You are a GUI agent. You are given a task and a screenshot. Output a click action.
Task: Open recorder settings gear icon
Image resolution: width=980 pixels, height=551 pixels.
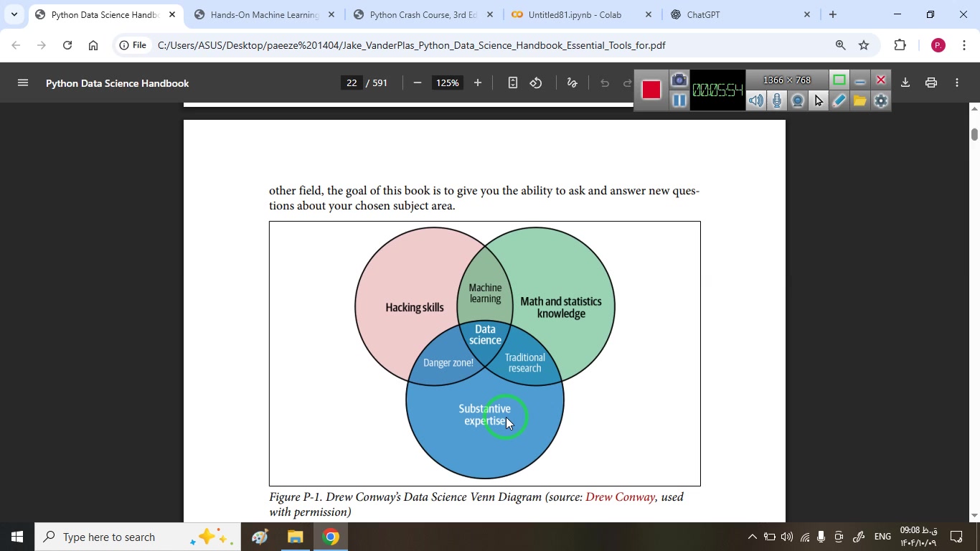(881, 101)
